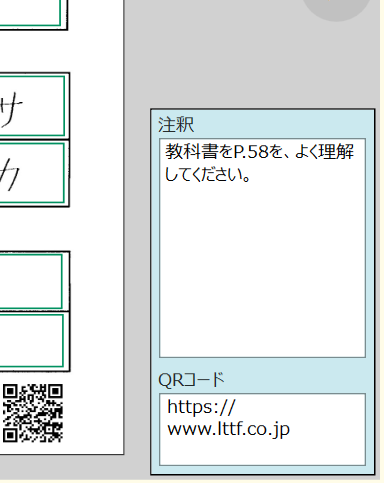Click the gray circular button at top corner
Screen dimensions: 384x483
point(337,7)
